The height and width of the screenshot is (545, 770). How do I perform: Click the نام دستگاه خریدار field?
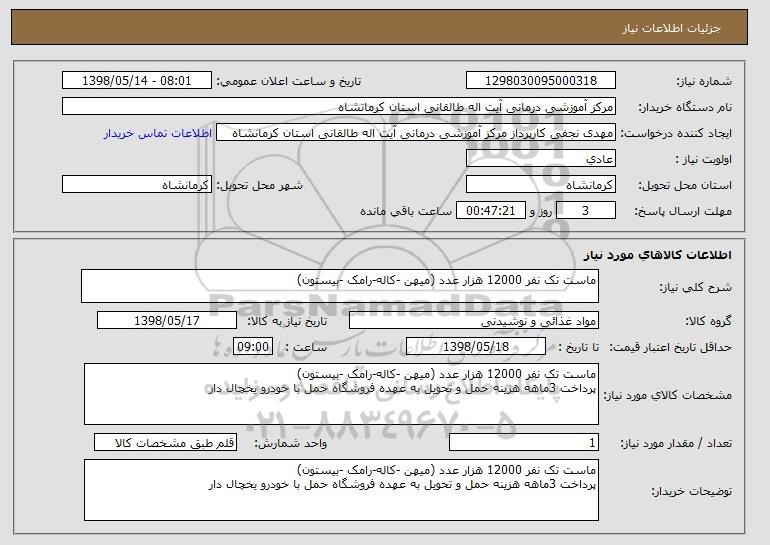coord(339,107)
